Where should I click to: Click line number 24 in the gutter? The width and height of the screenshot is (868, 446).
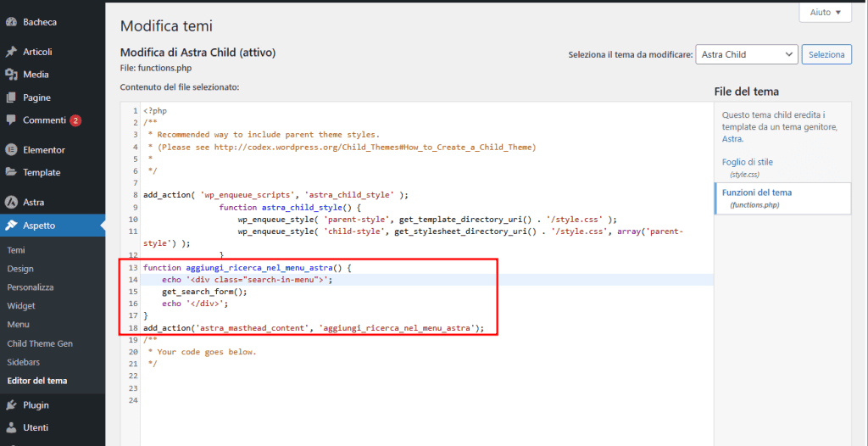click(133, 400)
